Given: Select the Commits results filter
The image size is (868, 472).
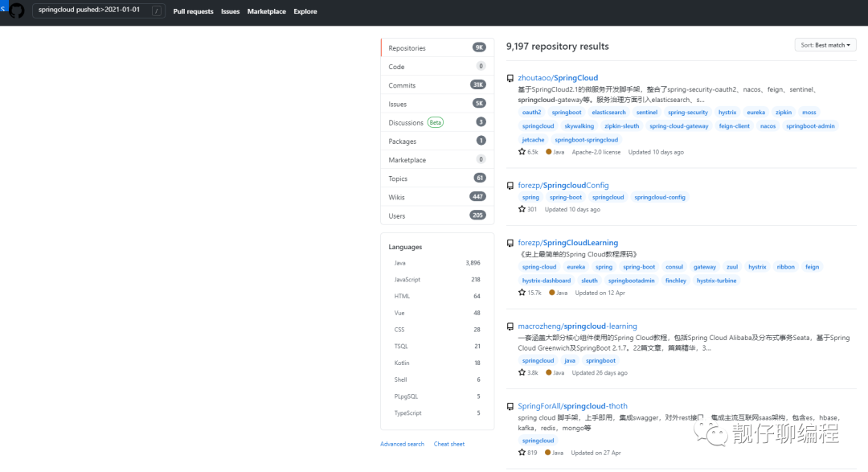Looking at the screenshot, I should (x=436, y=84).
